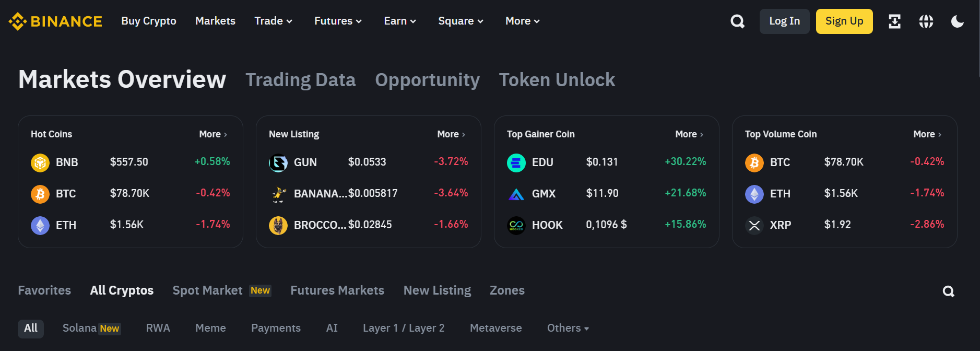Open the market list search icon
This screenshot has width=980, height=351.
click(949, 291)
